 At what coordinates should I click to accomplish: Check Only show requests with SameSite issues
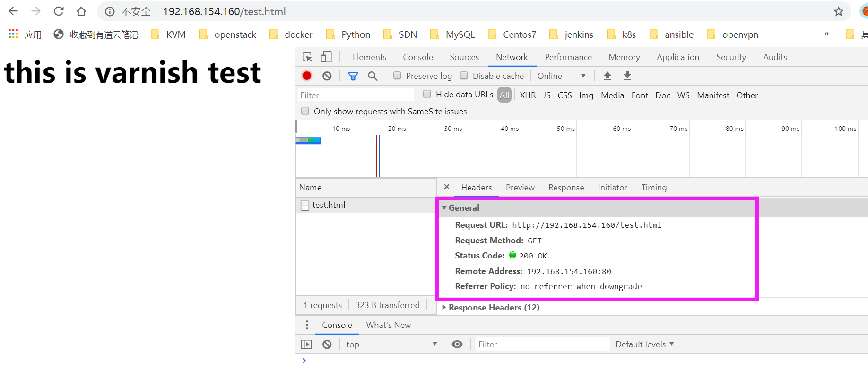305,111
